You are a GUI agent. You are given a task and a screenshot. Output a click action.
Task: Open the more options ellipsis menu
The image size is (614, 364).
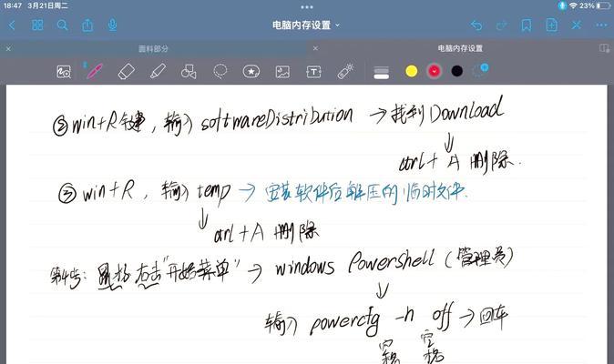[x=601, y=25]
